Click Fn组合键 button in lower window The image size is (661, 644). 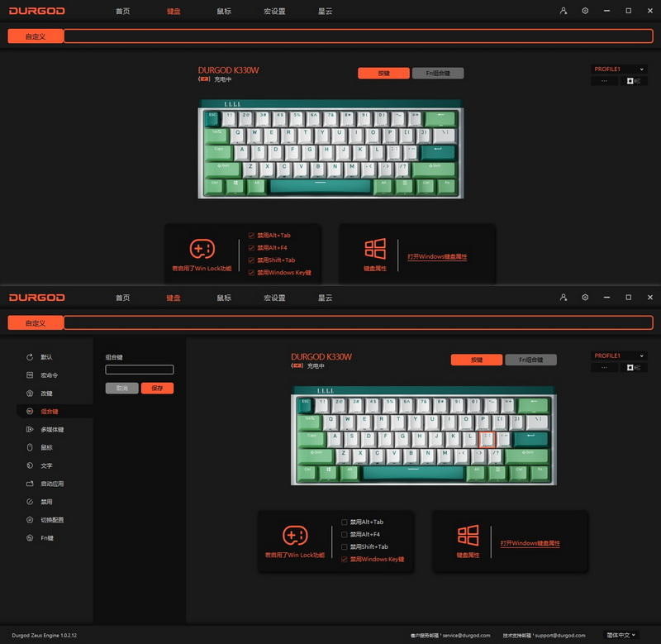(x=530, y=360)
